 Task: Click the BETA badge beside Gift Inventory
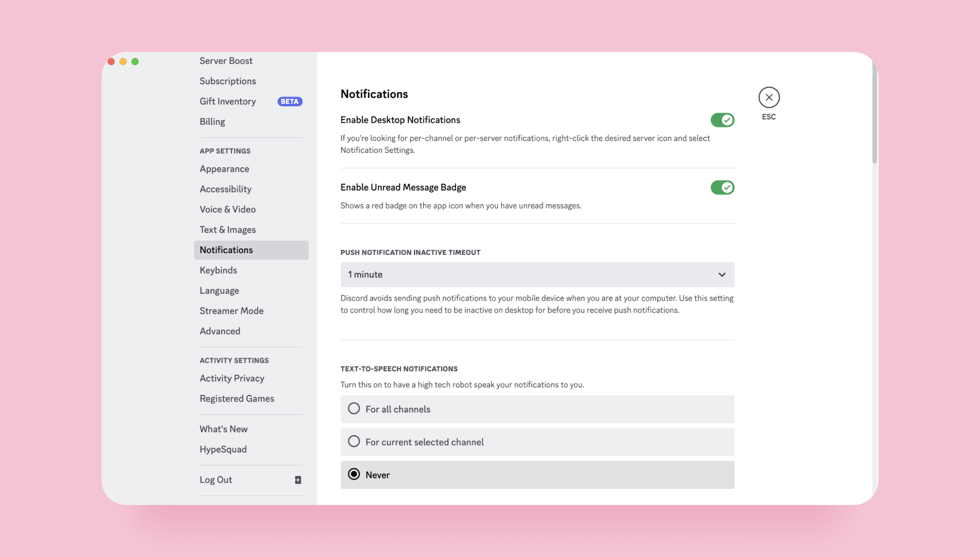pos(290,101)
